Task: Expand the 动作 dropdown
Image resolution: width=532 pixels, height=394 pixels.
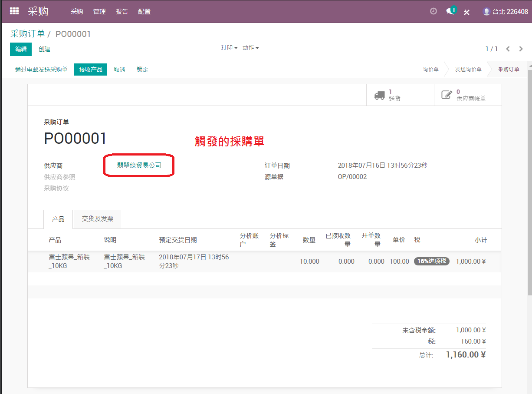Action: 251,47
